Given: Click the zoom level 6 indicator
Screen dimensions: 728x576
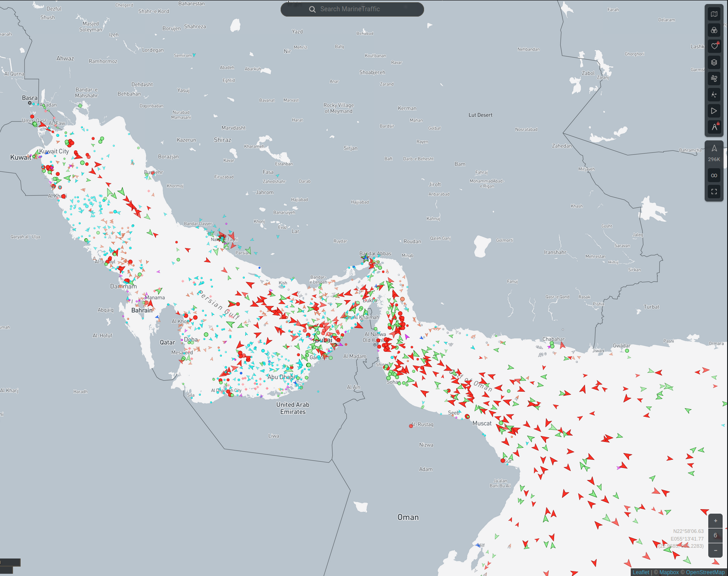Looking at the screenshot, I should coord(715,535).
